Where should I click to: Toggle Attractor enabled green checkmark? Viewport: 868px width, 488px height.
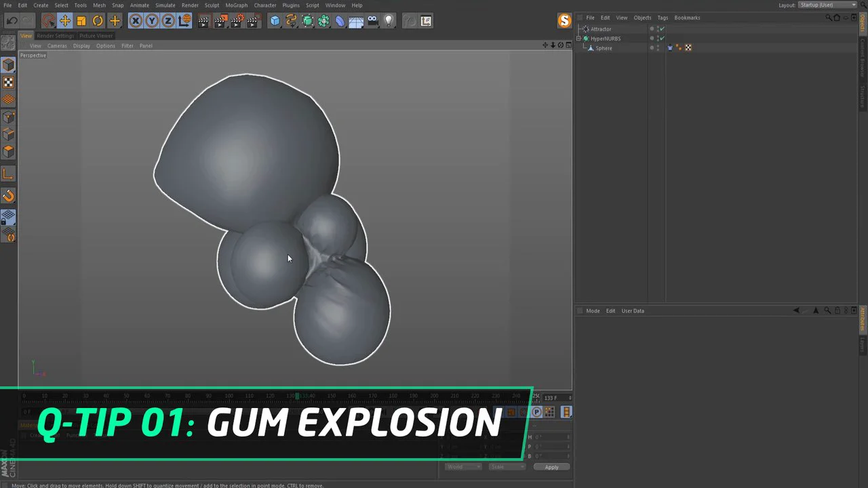click(x=662, y=29)
